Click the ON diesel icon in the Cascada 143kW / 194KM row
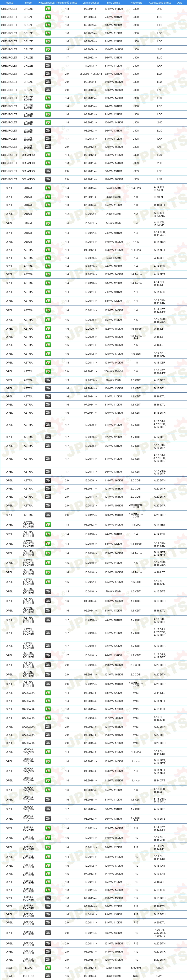 48,735
